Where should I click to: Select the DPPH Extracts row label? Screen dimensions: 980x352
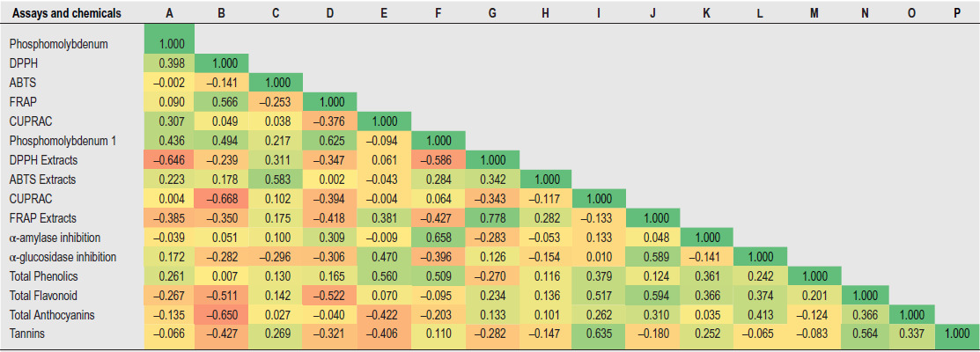pyautogui.click(x=44, y=159)
